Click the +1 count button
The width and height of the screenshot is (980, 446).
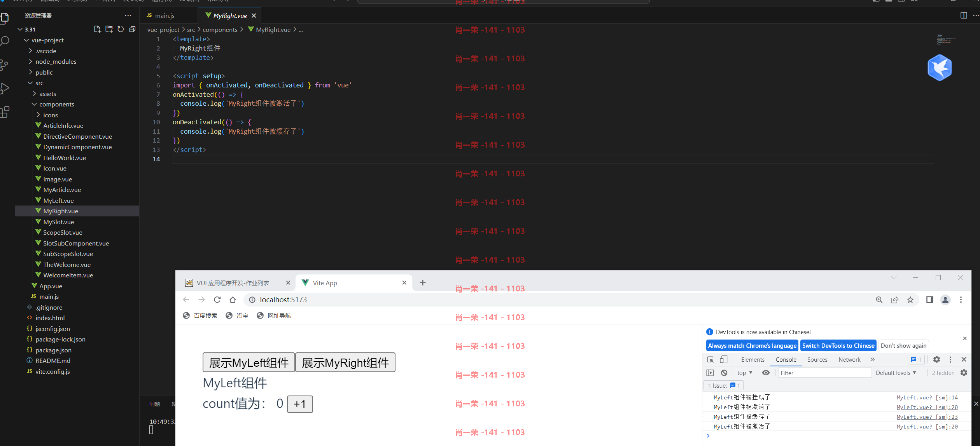[x=300, y=404]
